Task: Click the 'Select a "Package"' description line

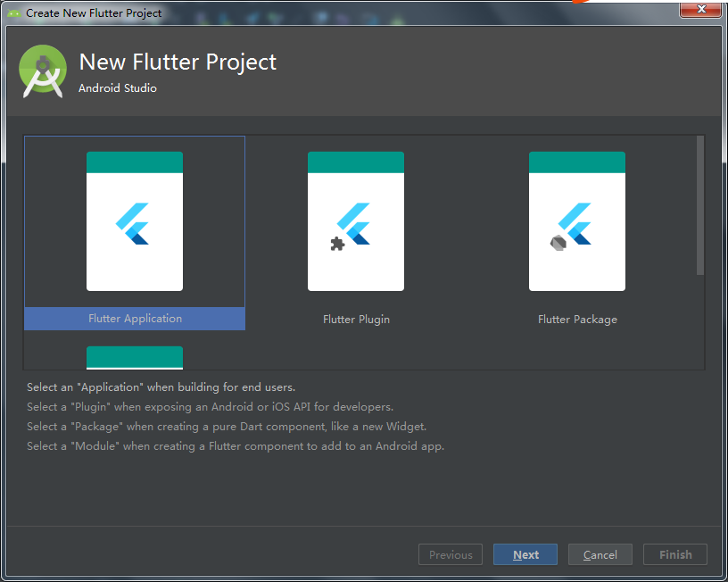Action: pos(227,427)
